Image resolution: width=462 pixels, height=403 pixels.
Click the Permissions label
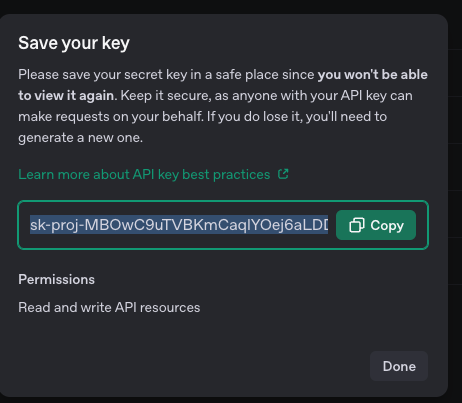click(57, 279)
